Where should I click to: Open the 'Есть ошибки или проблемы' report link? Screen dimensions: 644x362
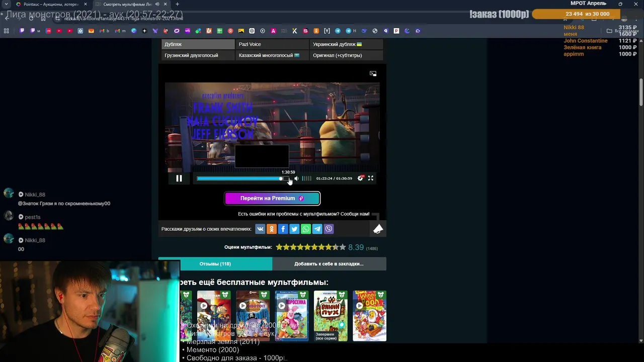(303, 214)
